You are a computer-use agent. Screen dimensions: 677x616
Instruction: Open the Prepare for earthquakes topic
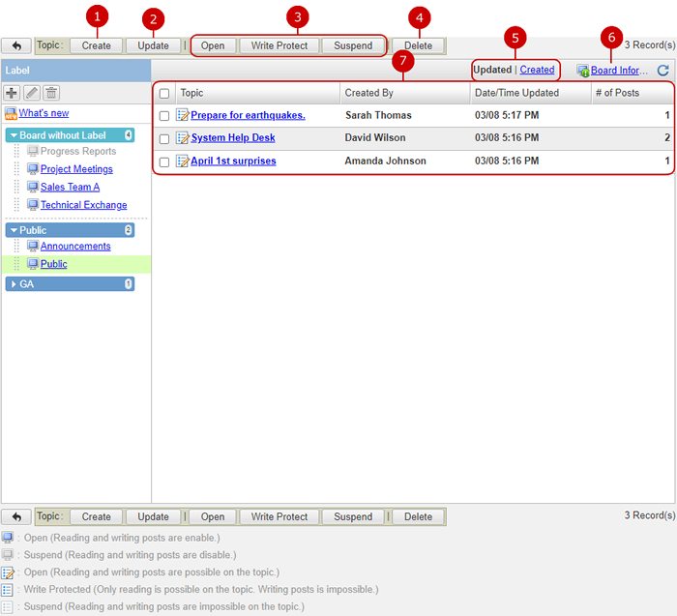click(x=248, y=115)
